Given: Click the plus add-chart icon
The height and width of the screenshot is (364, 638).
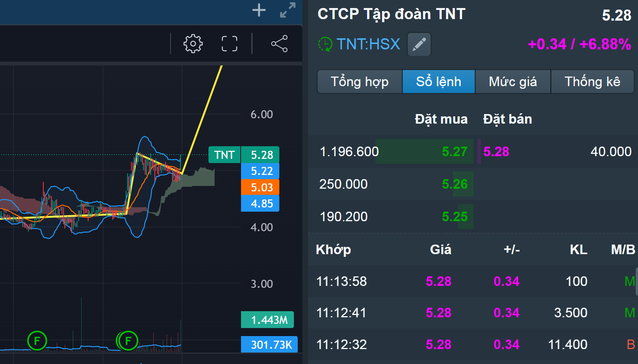Looking at the screenshot, I should pos(259,10).
